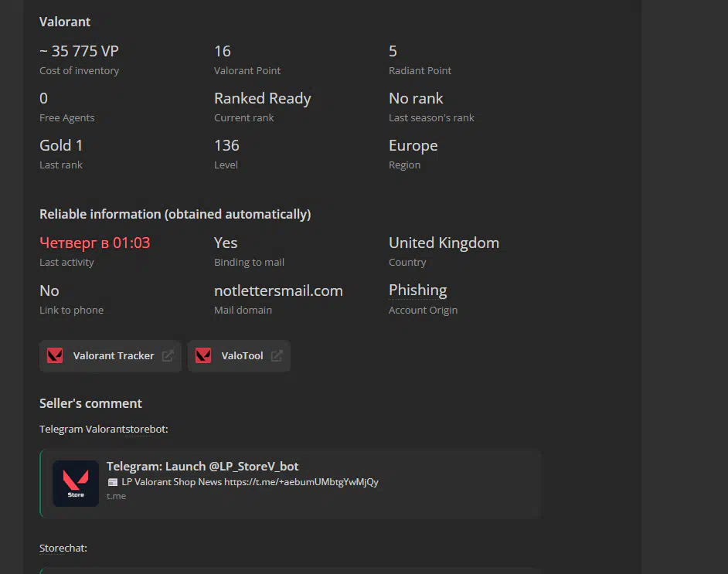Viewport: 728px width, 574px height.
Task: Click the 'Country' label
Action: pyautogui.click(x=407, y=262)
